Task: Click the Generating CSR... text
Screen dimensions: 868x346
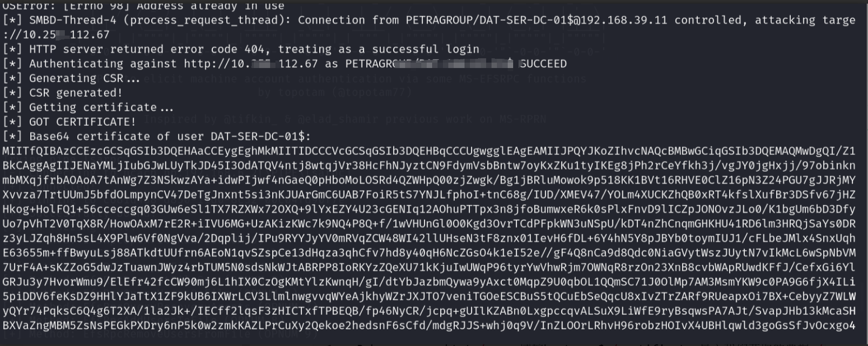Action: [84, 78]
